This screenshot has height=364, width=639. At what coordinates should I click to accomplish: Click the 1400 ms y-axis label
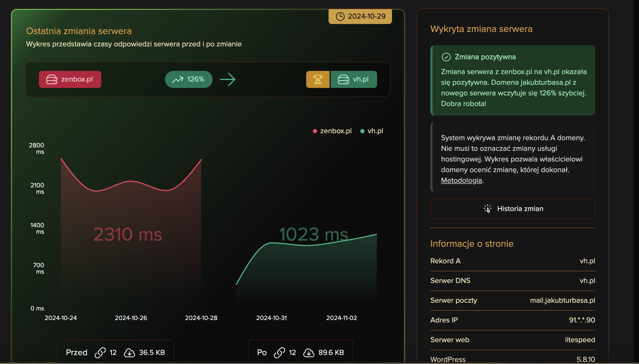pos(37,228)
